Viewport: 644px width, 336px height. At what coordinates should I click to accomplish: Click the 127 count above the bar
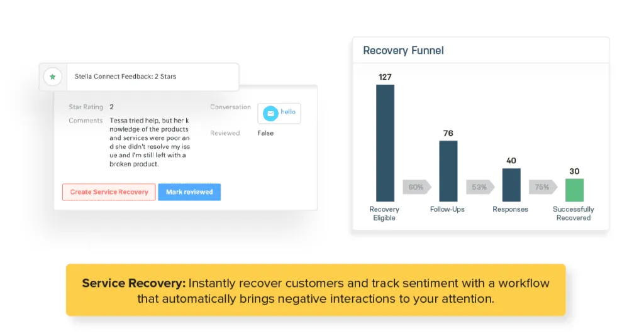tap(385, 77)
